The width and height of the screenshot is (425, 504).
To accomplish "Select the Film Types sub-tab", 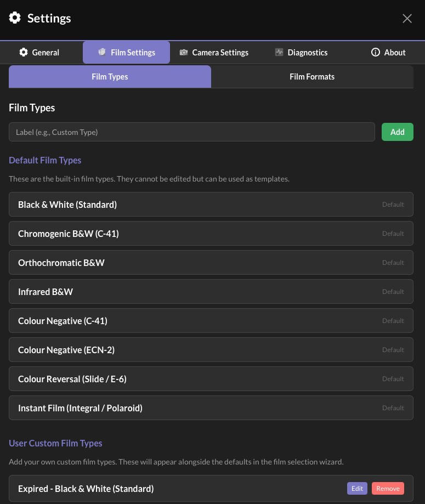I will [x=110, y=77].
